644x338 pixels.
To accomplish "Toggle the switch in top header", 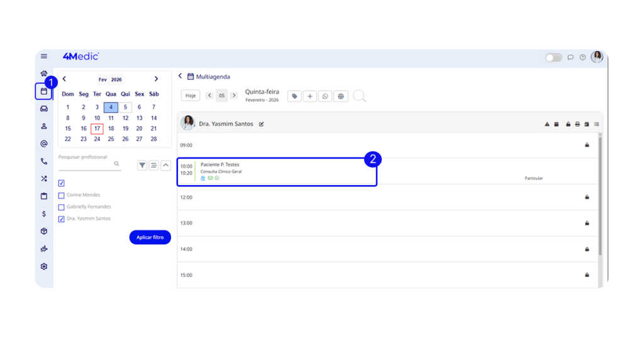I will (x=553, y=57).
